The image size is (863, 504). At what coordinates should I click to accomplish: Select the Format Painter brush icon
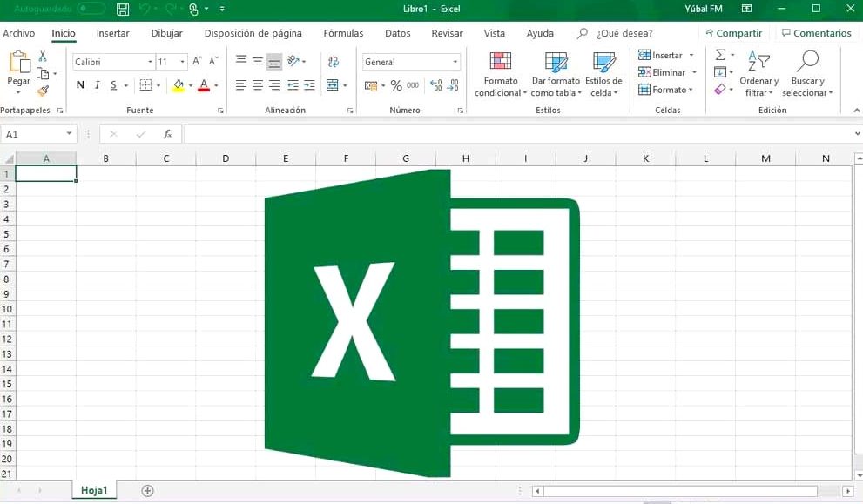pyautogui.click(x=42, y=91)
